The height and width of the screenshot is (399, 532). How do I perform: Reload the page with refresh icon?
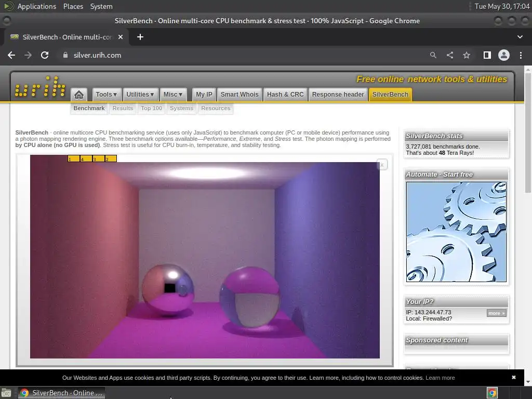(x=45, y=55)
